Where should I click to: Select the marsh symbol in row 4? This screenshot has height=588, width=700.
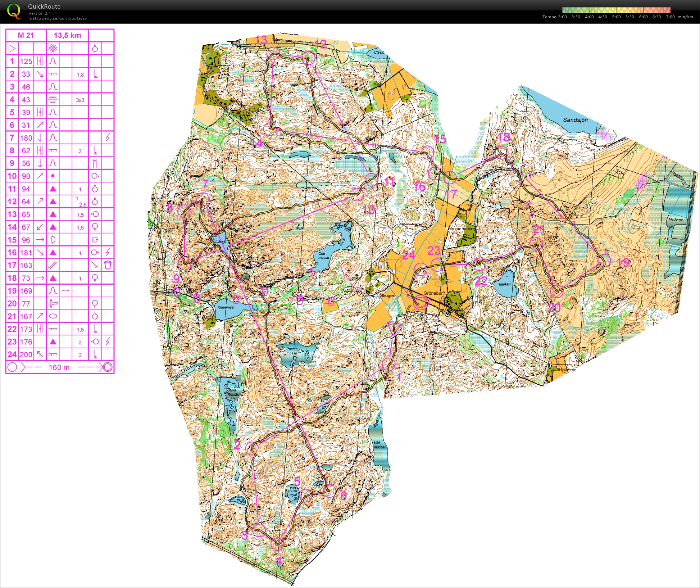(x=53, y=100)
